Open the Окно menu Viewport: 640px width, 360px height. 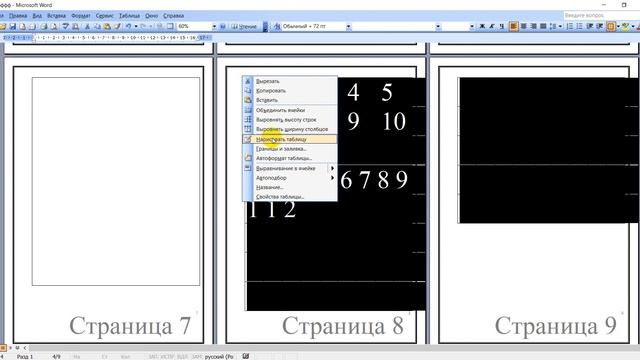tap(151, 16)
